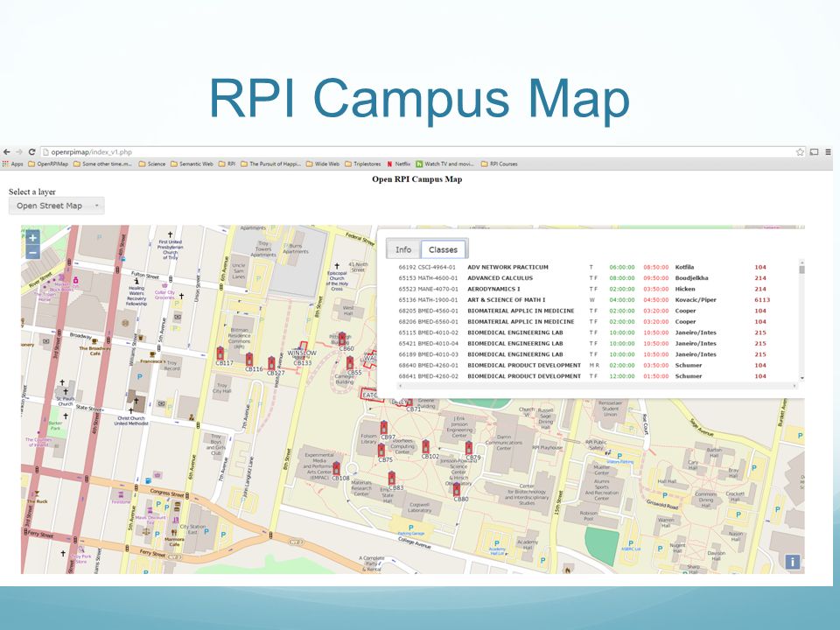This screenshot has height=630, width=840.
Task: Zoom out the map with the minus button
Action: [x=32, y=252]
